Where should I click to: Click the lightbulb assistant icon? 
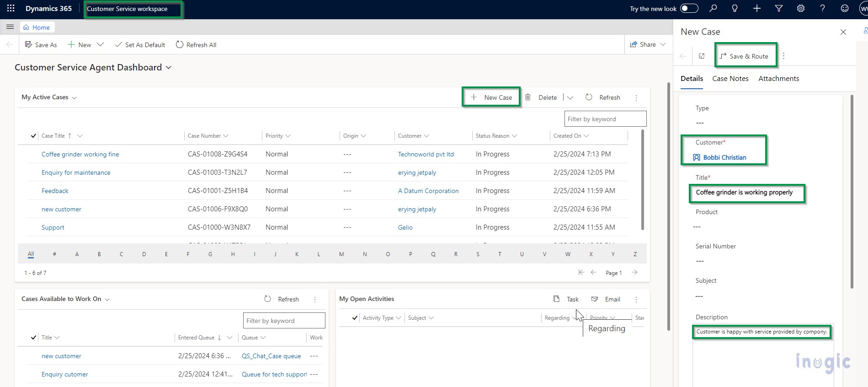[x=735, y=8]
